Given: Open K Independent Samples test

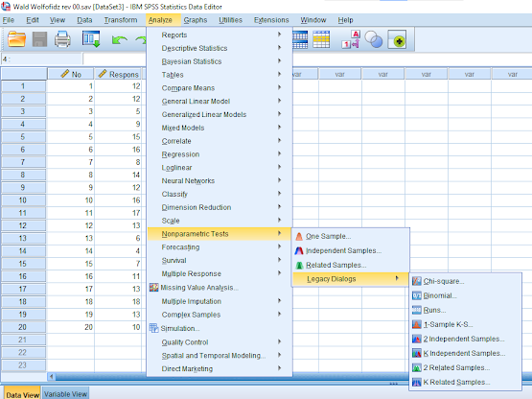Looking at the screenshot, I should click(465, 354).
